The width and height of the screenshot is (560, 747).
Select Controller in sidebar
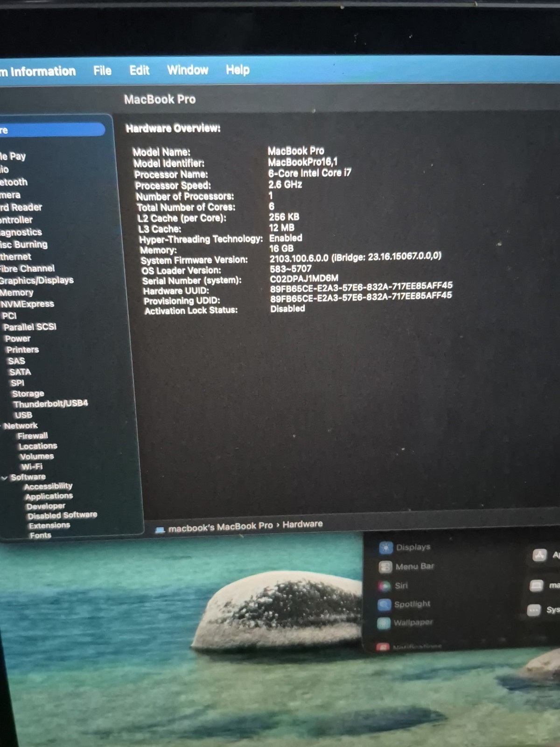(16, 219)
